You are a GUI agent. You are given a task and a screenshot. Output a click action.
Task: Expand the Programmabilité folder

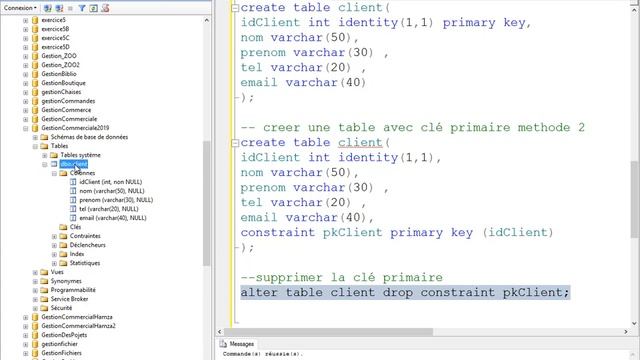click(x=35, y=290)
